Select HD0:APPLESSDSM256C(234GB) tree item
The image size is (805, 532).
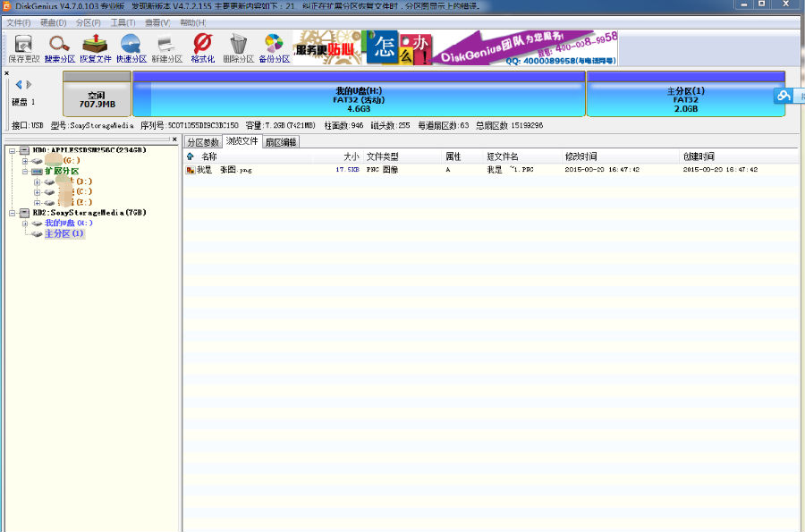[x=89, y=150]
